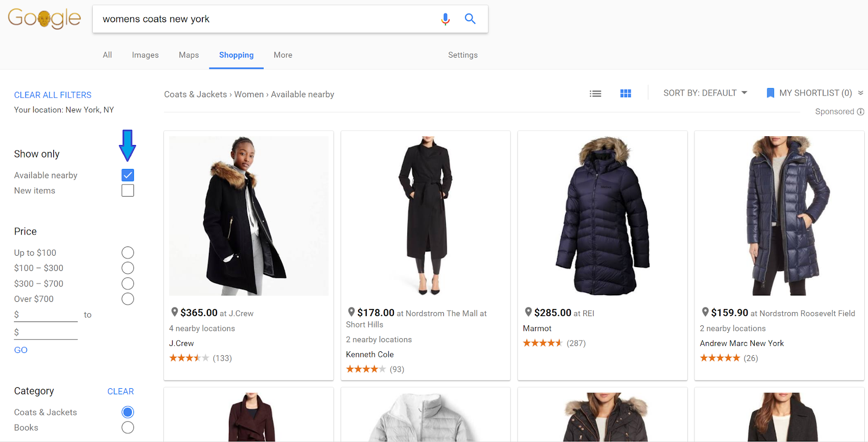868x442 pixels.
Task: Open Kenneth Cole long coat image
Action: tap(426, 216)
